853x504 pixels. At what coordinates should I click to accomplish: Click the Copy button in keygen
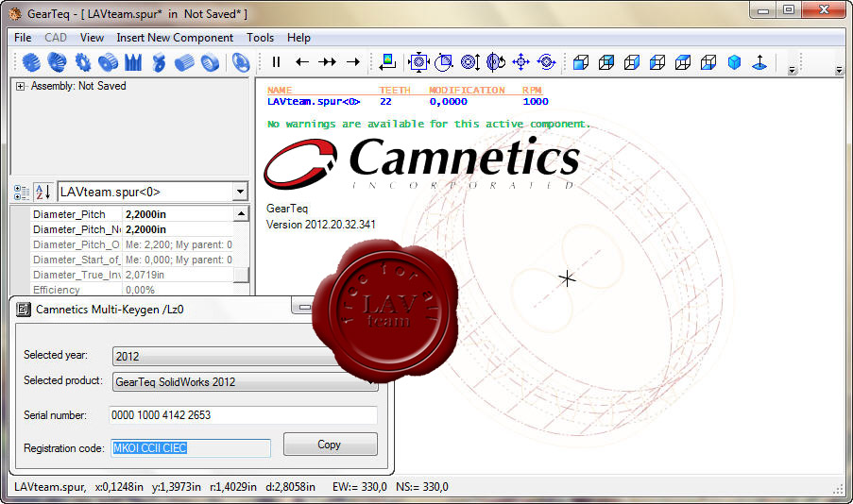(x=331, y=445)
